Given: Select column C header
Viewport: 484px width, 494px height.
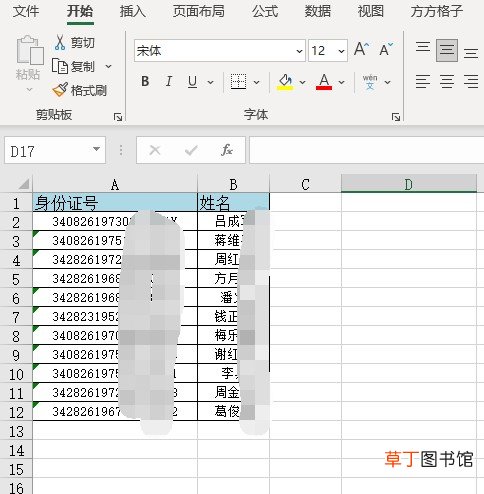Looking at the screenshot, I should point(305,184).
